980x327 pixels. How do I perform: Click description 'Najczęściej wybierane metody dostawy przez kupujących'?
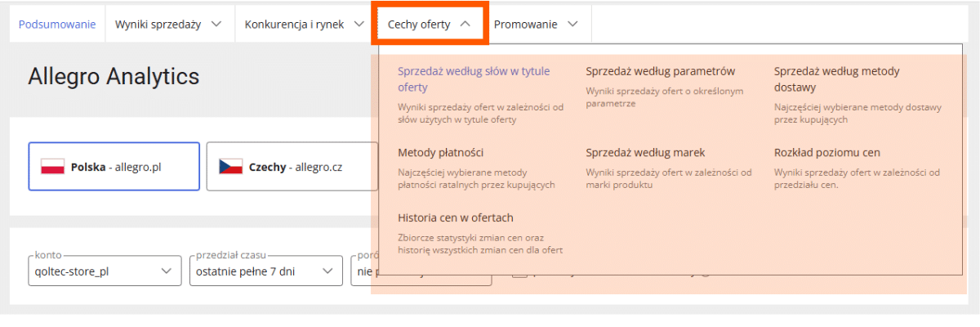click(x=858, y=114)
